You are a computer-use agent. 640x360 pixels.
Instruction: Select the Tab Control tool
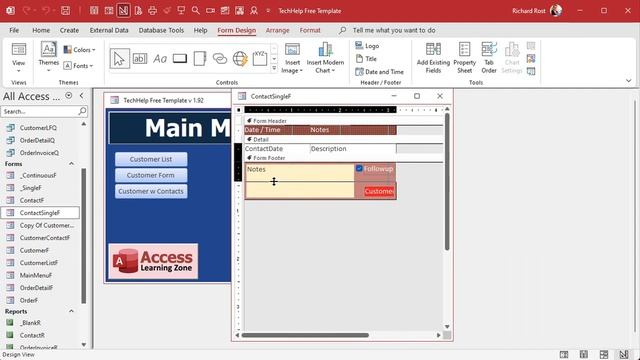(x=200, y=59)
